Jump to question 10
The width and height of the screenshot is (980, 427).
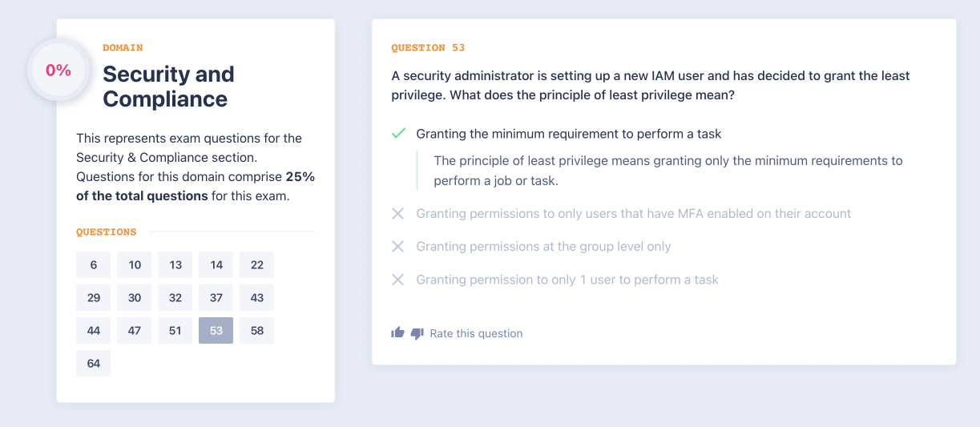click(x=135, y=265)
